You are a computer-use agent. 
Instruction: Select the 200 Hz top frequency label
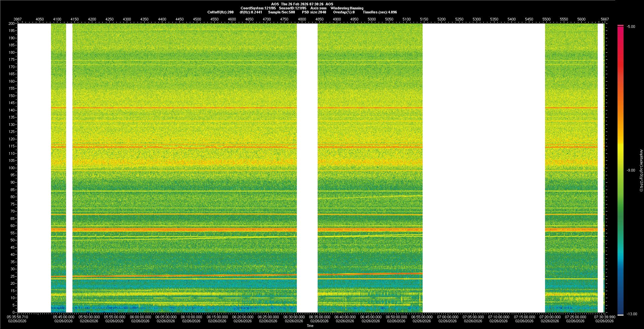point(12,23)
